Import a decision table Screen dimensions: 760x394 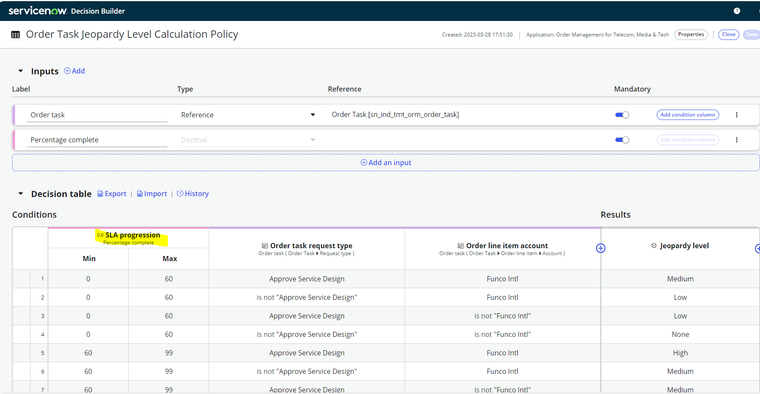tap(152, 193)
